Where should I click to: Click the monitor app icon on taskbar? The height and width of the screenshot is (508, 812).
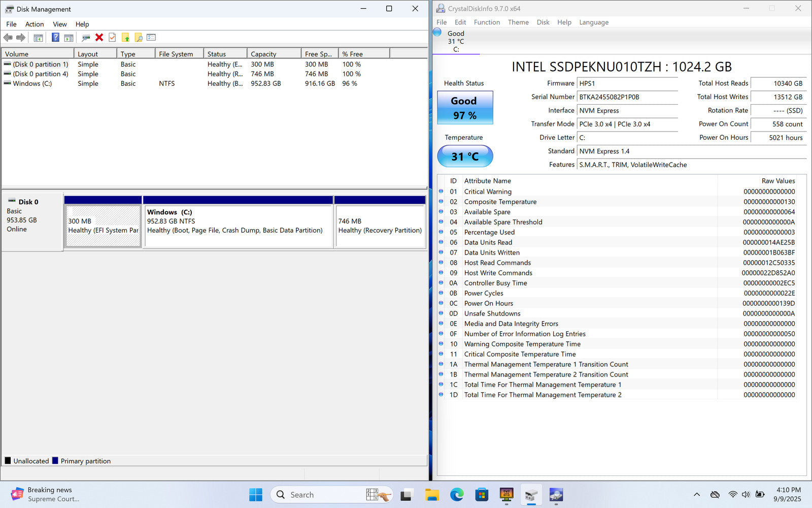click(x=506, y=495)
